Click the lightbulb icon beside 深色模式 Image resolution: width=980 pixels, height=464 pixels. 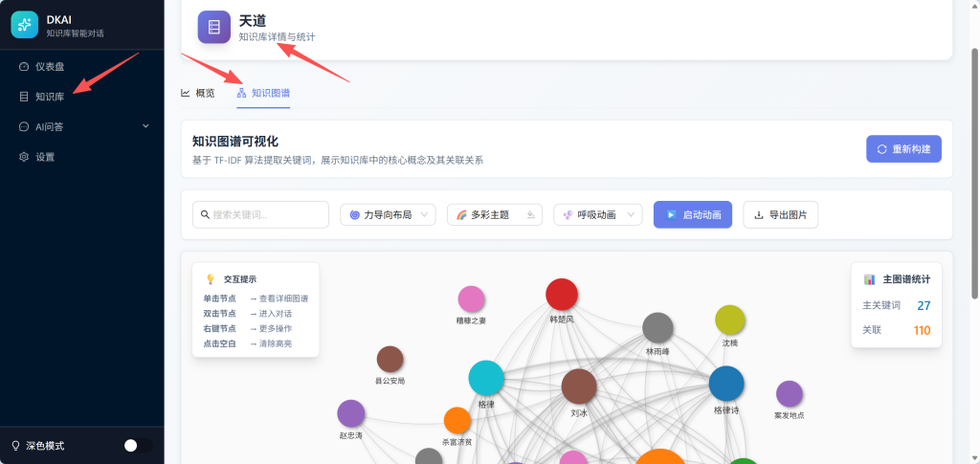tap(16, 446)
